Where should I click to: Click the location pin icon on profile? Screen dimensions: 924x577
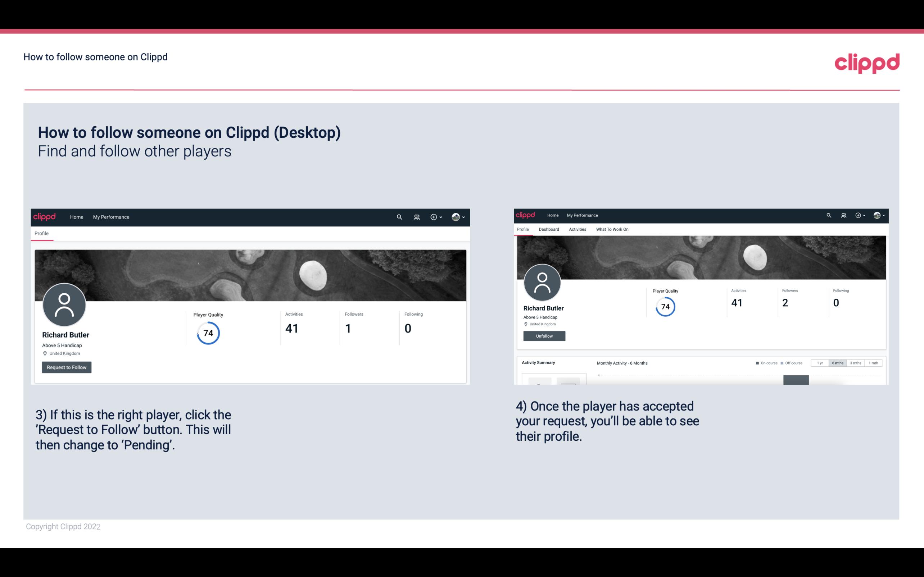(x=45, y=353)
